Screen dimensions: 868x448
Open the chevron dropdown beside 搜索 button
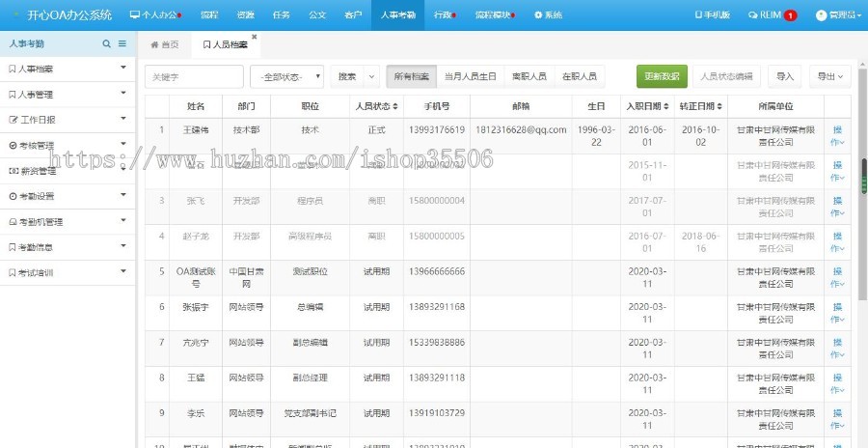coord(371,76)
